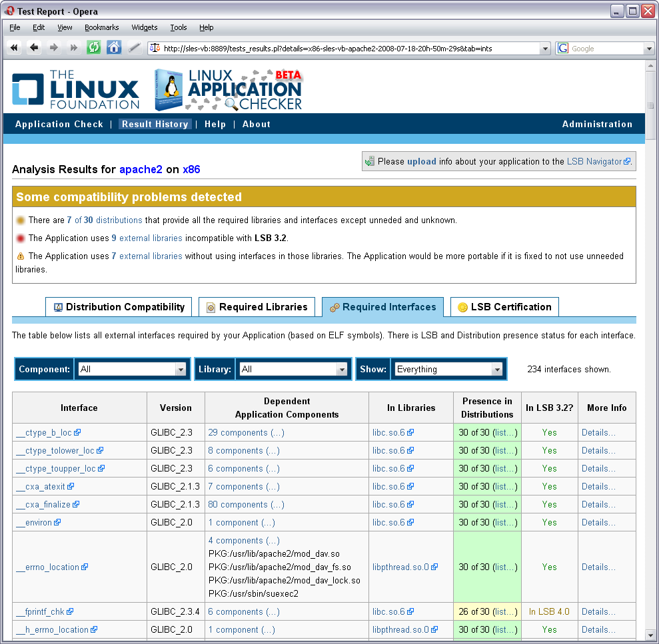This screenshot has width=659, height=644.
Task: Open the '9 external libraries' link
Action: pos(147,238)
